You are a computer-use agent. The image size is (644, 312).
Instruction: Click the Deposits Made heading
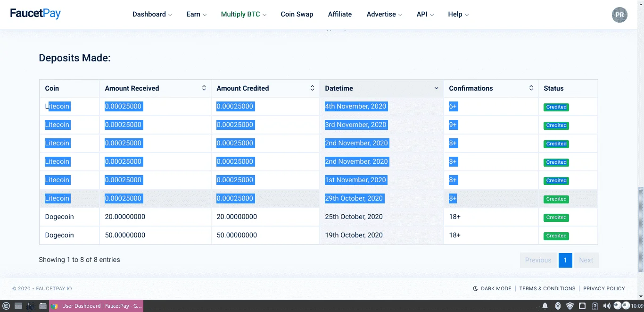(74, 58)
